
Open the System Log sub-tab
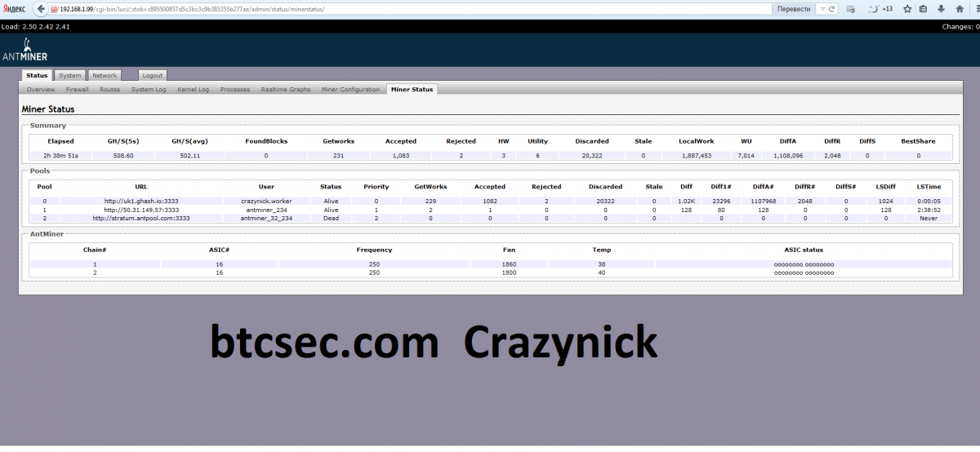149,89
